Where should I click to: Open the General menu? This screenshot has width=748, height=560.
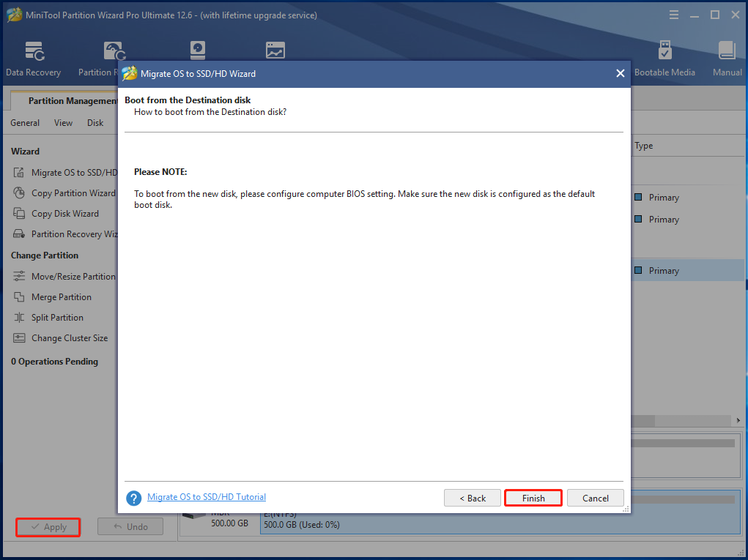pos(25,123)
